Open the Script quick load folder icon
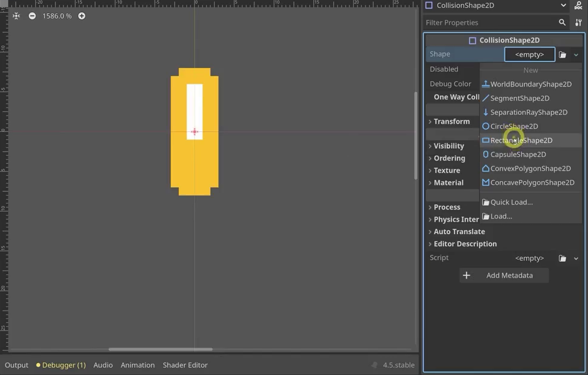The image size is (588, 375). pyautogui.click(x=562, y=258)
